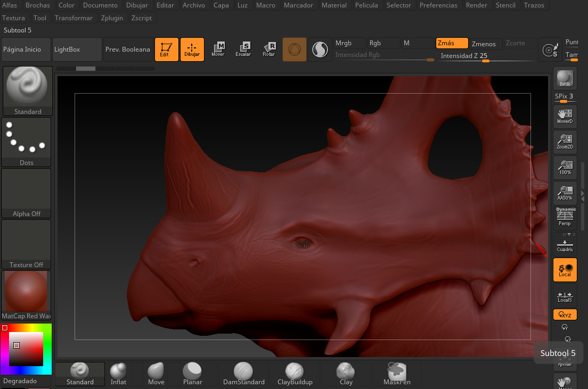This screenshot has width=588, height=389.
Task: Toggle Local symmetry button
Action: pyautogui.click(x=565, y=269)
